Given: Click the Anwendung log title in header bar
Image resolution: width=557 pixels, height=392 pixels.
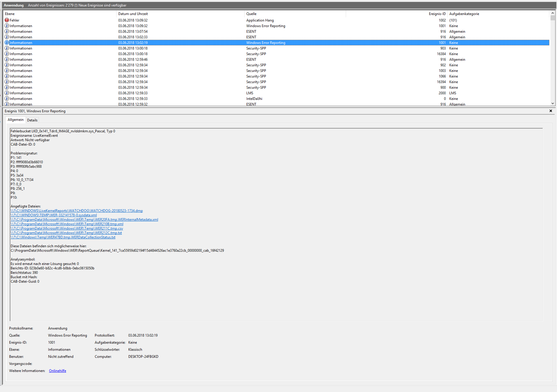Looking at the screenshot, I should point(14,5).
